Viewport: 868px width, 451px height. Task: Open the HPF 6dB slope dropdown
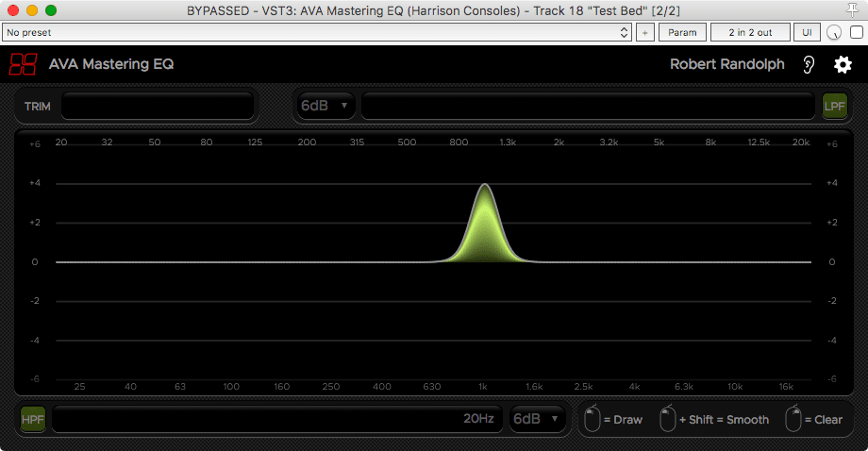click(x=536, y=419)
